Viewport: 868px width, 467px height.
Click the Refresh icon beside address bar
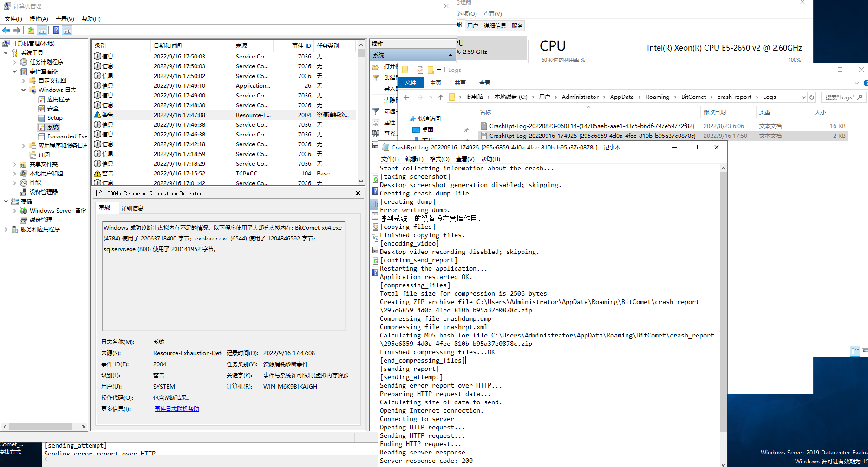point(812,97)
